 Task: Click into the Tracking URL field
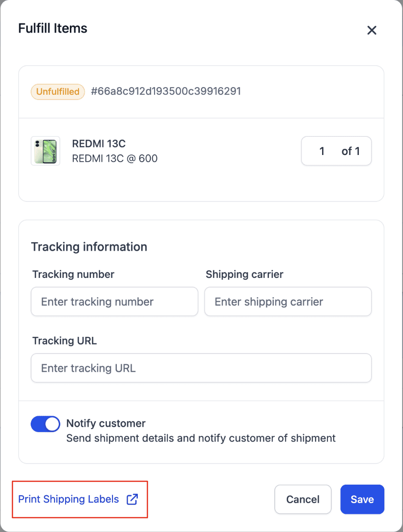(201, 368)
